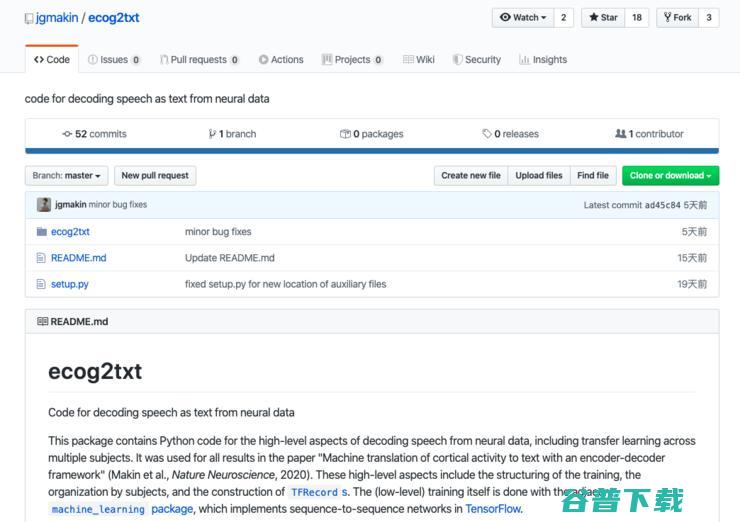Open the Pull requests tab
Image resolution: width=740 pixels, height=522 pixels.
coord(200,59)
